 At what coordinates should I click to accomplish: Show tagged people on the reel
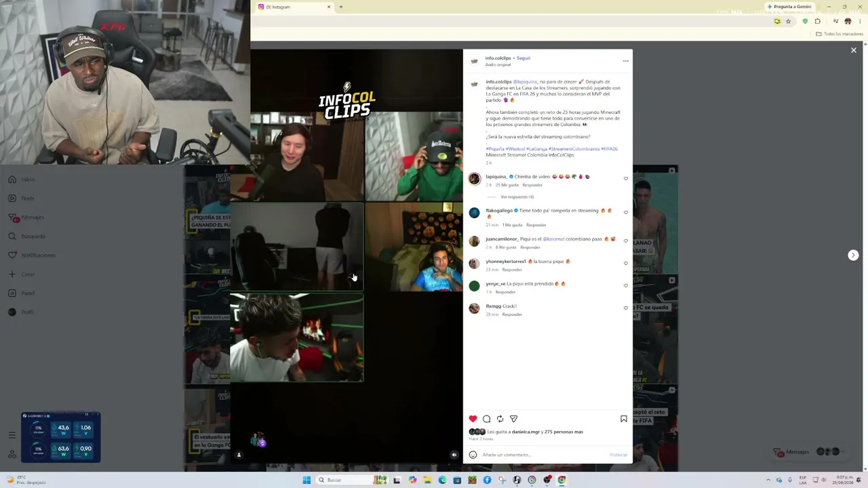coord(239,455)
